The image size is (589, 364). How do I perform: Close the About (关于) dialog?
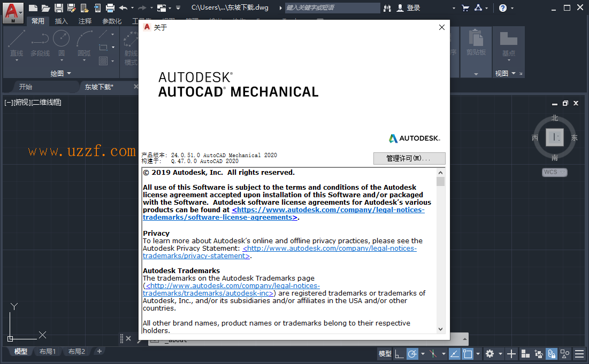click(x=442, y=27)
